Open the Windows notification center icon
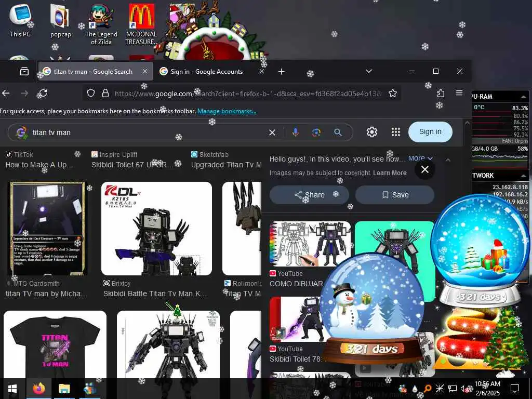Image resolution: width=532 pixels, height=399 pixels. tap(515, 389)
